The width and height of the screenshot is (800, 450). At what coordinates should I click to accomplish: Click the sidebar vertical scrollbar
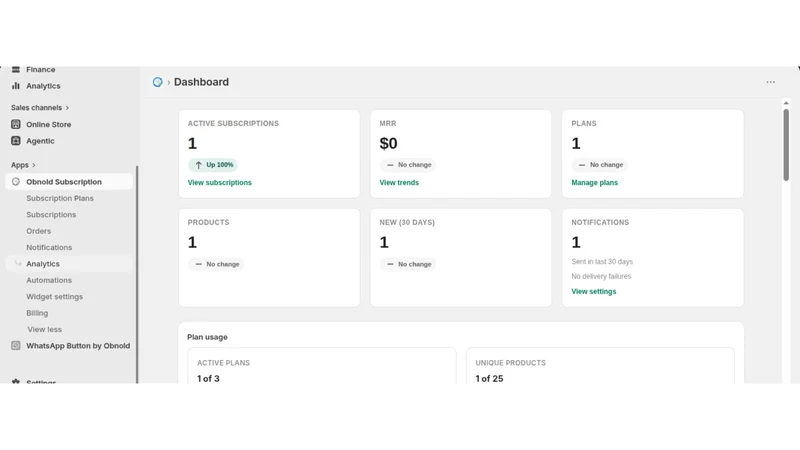(x=137, y=274)
